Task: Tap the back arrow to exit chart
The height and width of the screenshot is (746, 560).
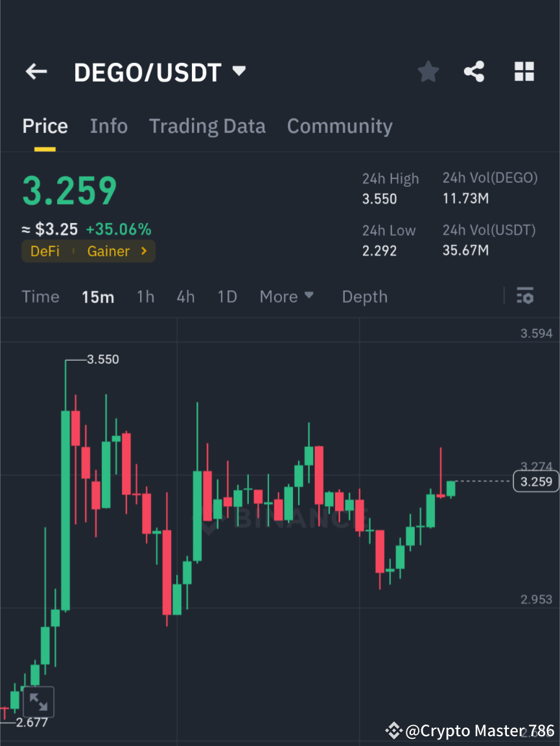Action: coord(36,71)
